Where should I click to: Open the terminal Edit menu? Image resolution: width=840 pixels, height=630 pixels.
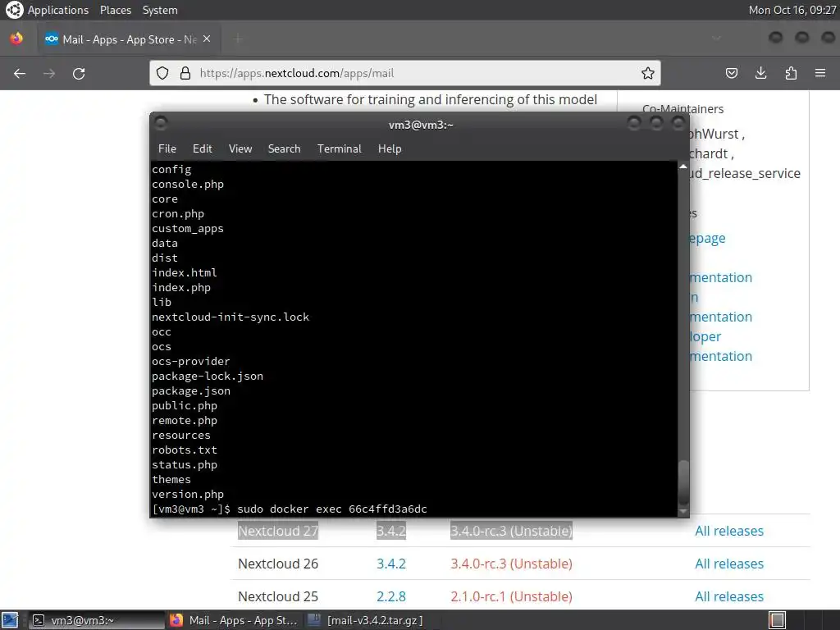202,149
